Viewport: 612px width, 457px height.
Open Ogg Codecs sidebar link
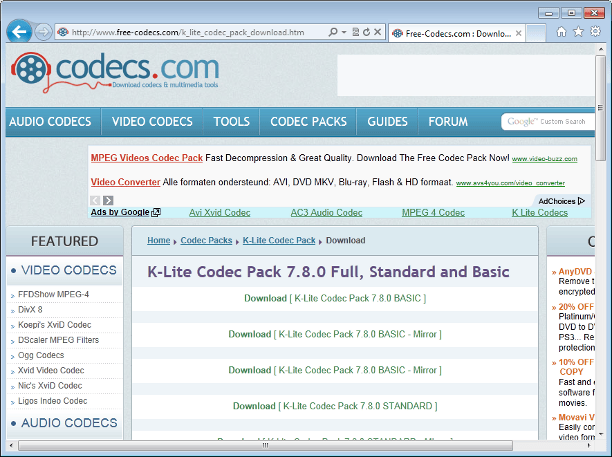pos(41,355)
